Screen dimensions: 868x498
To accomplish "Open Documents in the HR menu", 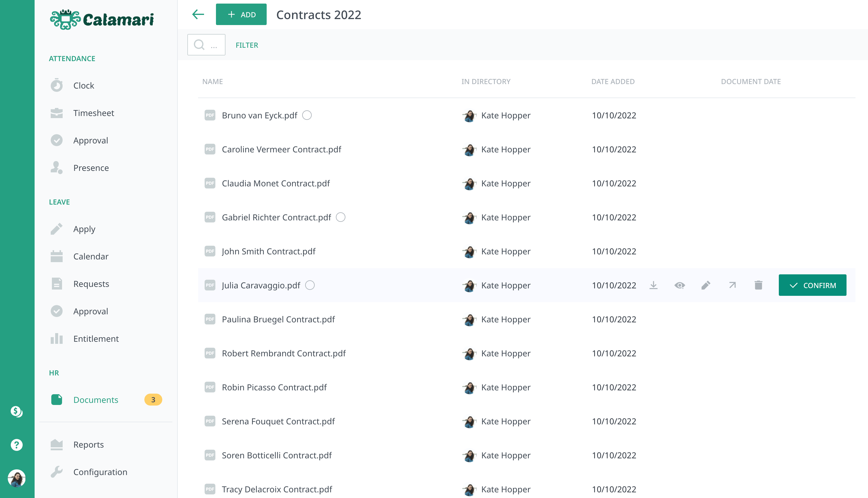I will 95,400.
